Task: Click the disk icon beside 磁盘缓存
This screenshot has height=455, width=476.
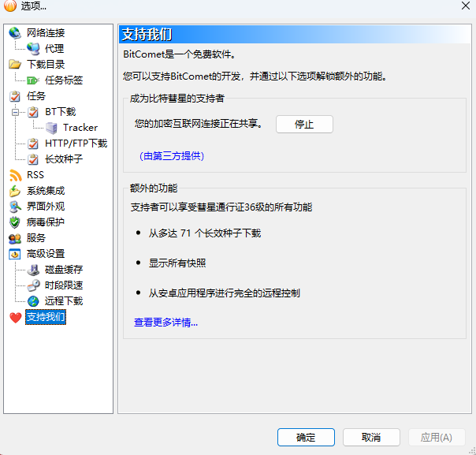Action: [33, 270]
